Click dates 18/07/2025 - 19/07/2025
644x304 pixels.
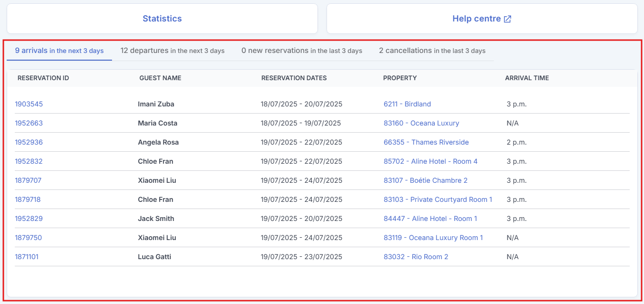(301, 123)
